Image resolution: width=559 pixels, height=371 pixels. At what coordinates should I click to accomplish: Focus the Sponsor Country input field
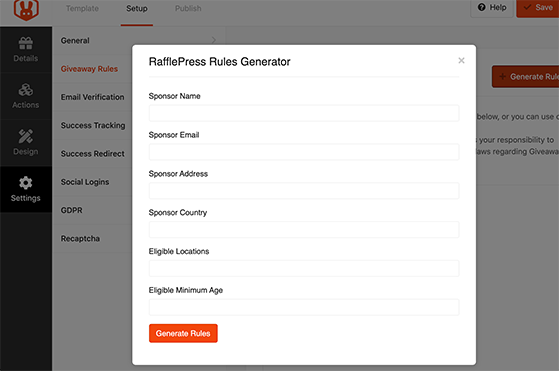pyautogui.click(x=304, y=230)
